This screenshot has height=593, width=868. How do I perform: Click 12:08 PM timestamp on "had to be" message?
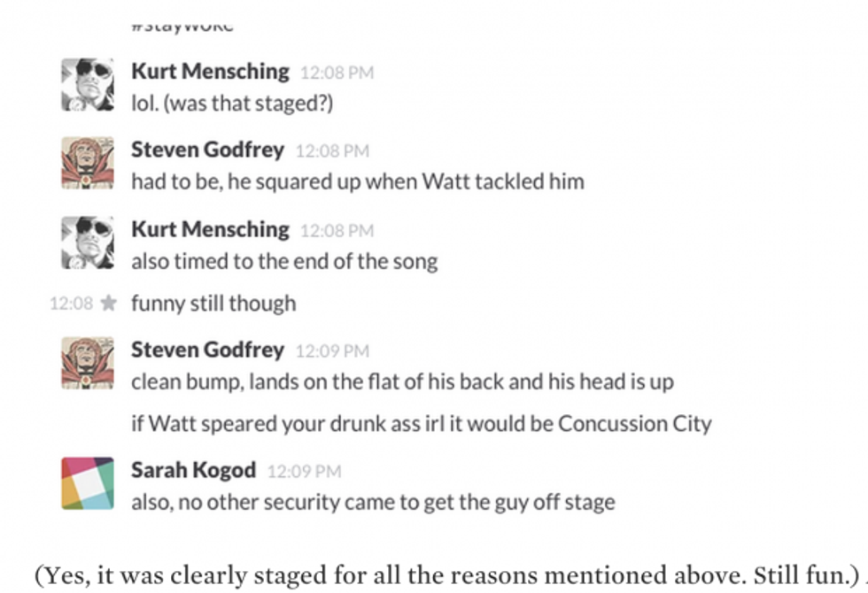pyautogui.click(x=331, y=151)
